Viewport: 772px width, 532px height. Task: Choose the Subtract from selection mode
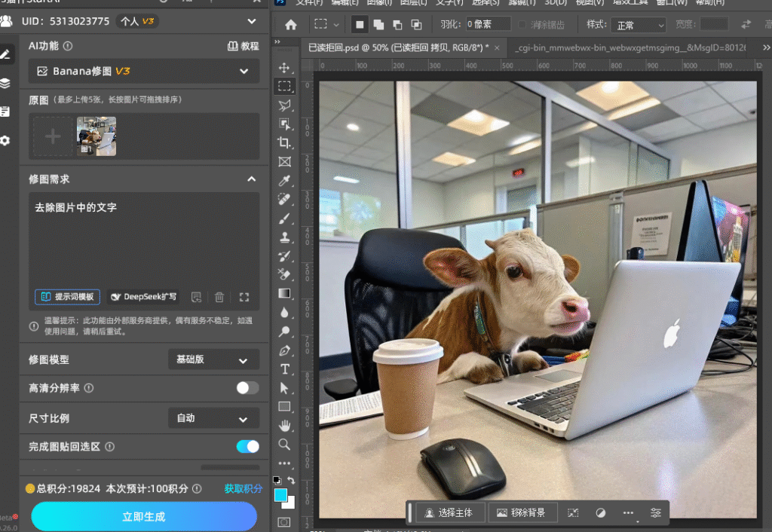[x=397, y=25]
